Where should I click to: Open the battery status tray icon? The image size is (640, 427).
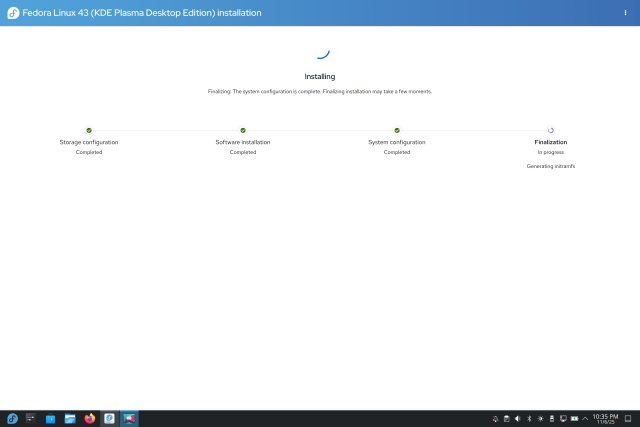click(x=574, y=418)
